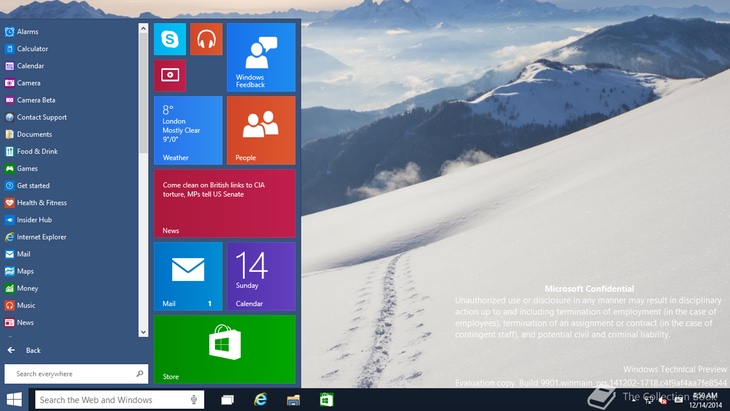Click the Windows Start button
Viewport: 730px width, 411px height.
click(x=14, y=399)
